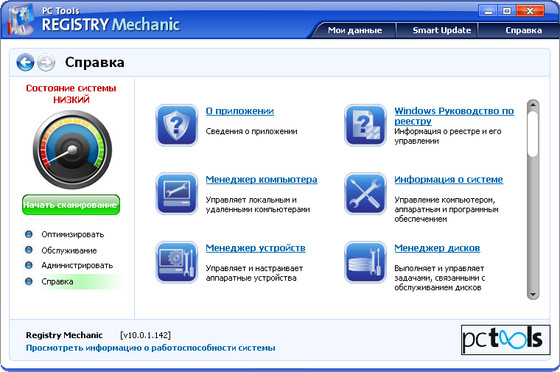This screenshot has width=560, height=372.
Task: Open the Информация о системе link
Action: [x=449, y=180]
